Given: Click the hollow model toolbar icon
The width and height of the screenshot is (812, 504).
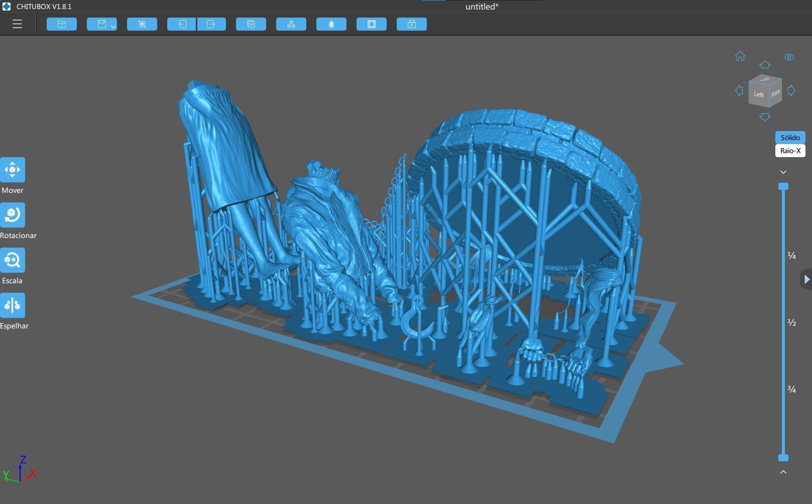Looking at the screenshot, I should [x=372, y=24].
